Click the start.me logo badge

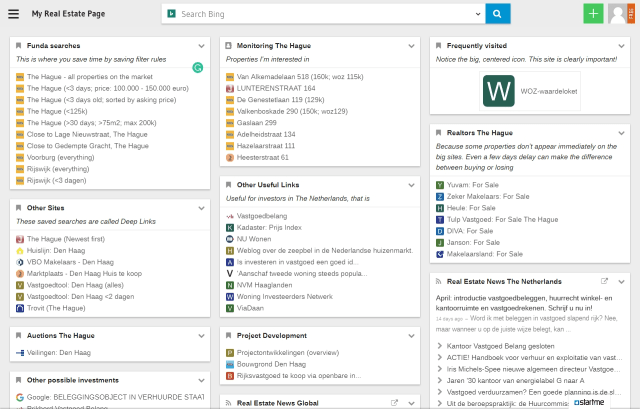pos(589,402)
